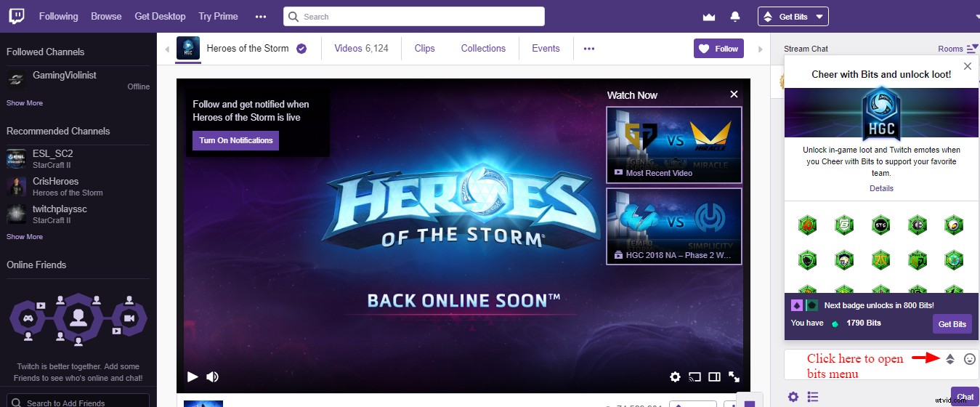
Task: Click the Get Desktop navigation link
Action: click(160, 16)
